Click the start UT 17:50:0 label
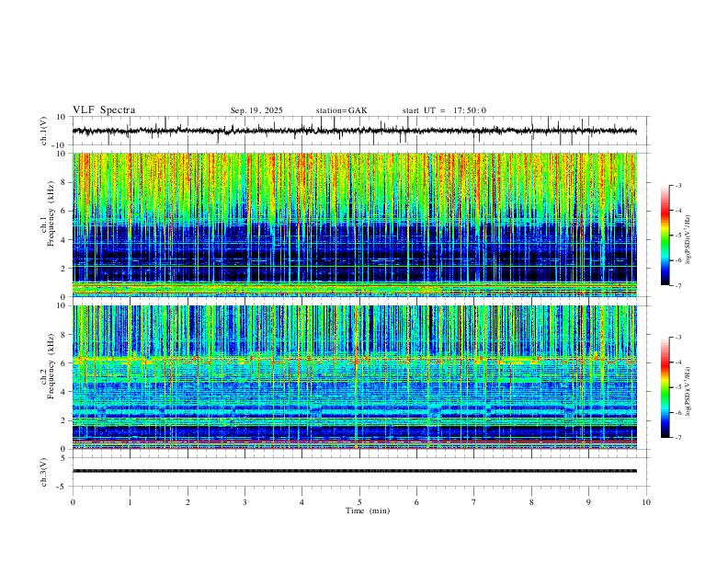728x563 pixels. [x=444, y=110]
